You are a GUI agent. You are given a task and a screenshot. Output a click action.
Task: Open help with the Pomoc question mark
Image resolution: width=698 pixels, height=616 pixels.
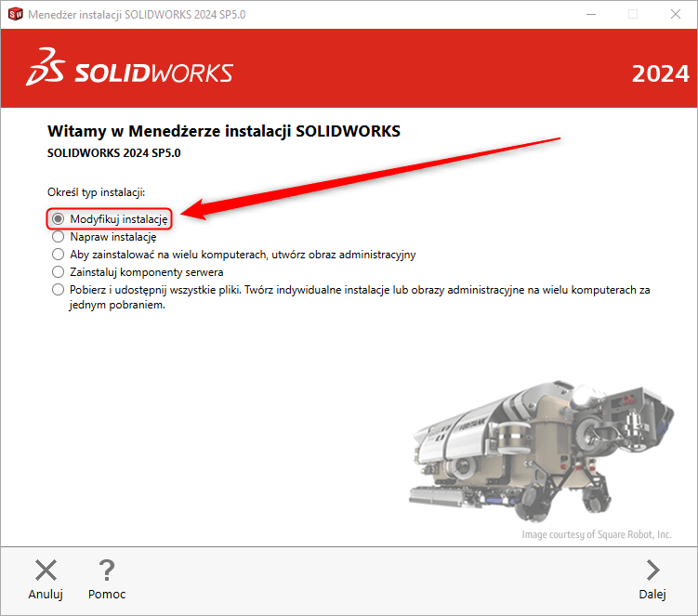tap(107, 579)
